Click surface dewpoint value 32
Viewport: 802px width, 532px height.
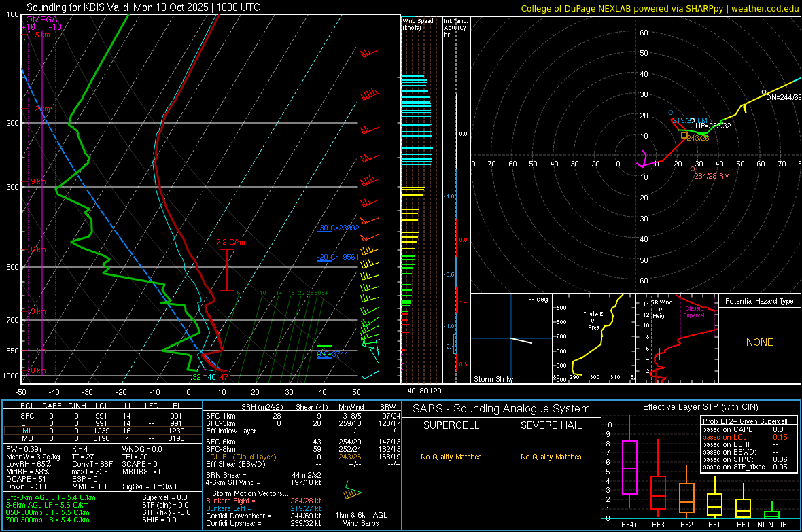(x=196, y=377)
